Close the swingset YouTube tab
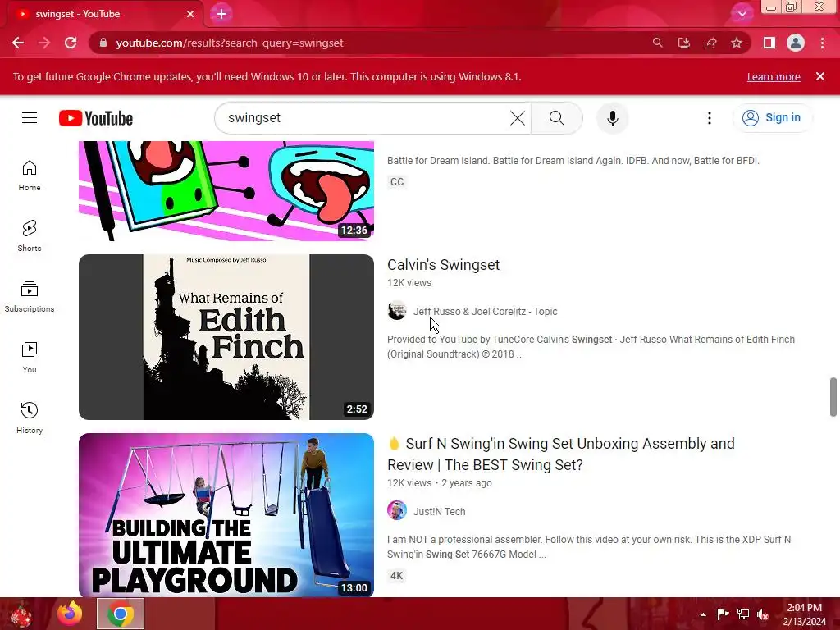The height and width of the screenshot is (630, 840). tap(190, 14)
